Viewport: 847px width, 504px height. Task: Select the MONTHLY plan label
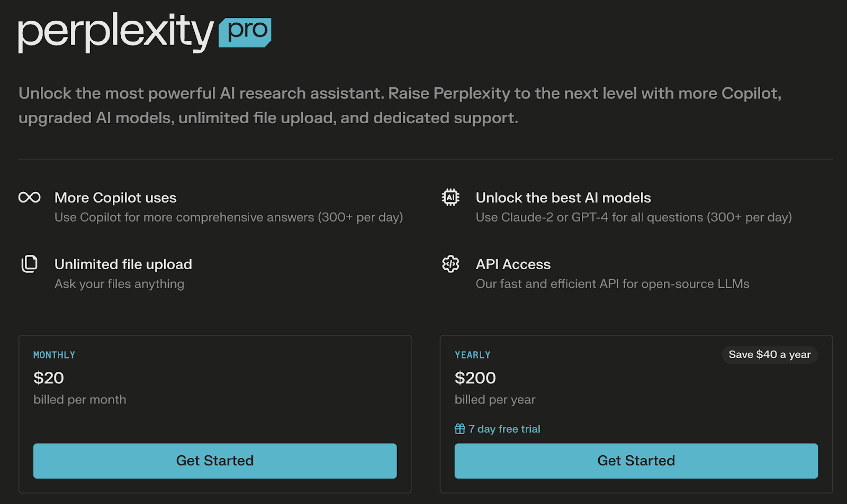click(x=54, y=355)
